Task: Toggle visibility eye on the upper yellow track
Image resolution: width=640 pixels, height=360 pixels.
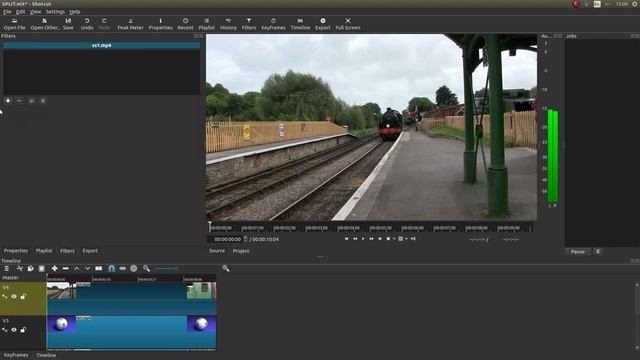Action: [x=14, y=296]
